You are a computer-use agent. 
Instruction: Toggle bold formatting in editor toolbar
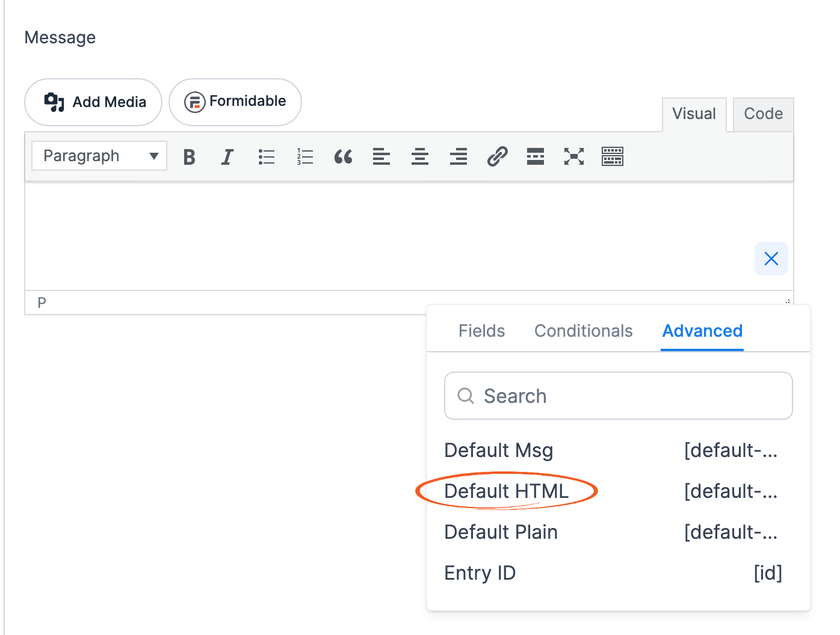[x=189, y=157]
